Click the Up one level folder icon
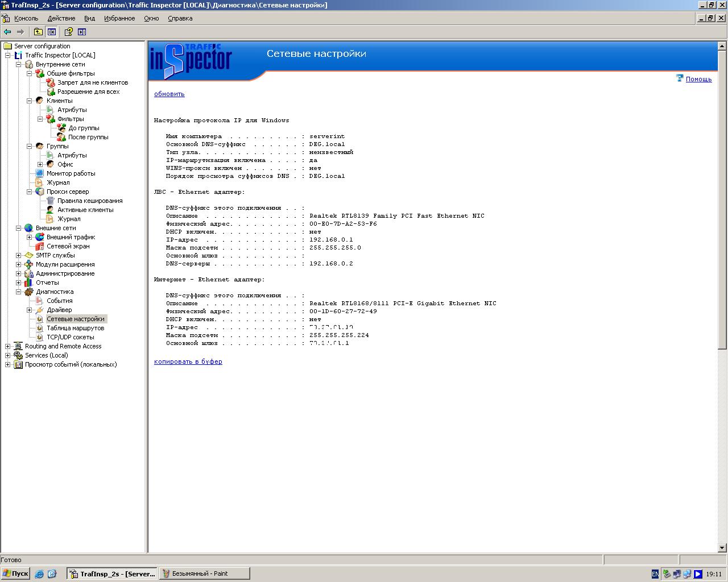Image resolution: width=728 pixels, height=582 pixels. point(38,32)
